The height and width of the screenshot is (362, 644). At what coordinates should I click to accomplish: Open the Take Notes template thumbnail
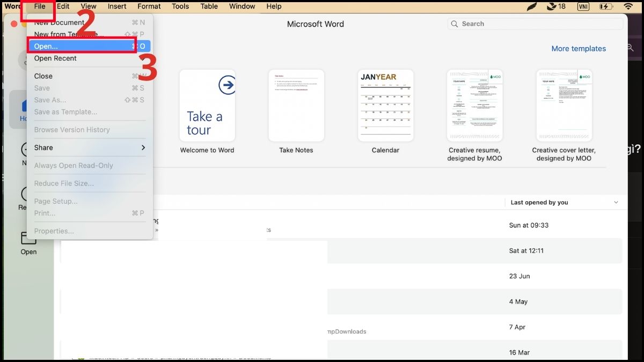[296, 106]
